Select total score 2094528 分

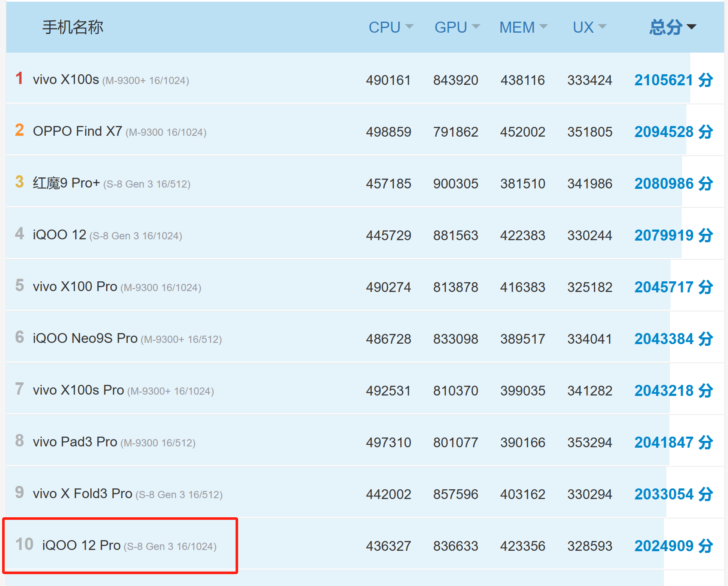pos(674,132)
